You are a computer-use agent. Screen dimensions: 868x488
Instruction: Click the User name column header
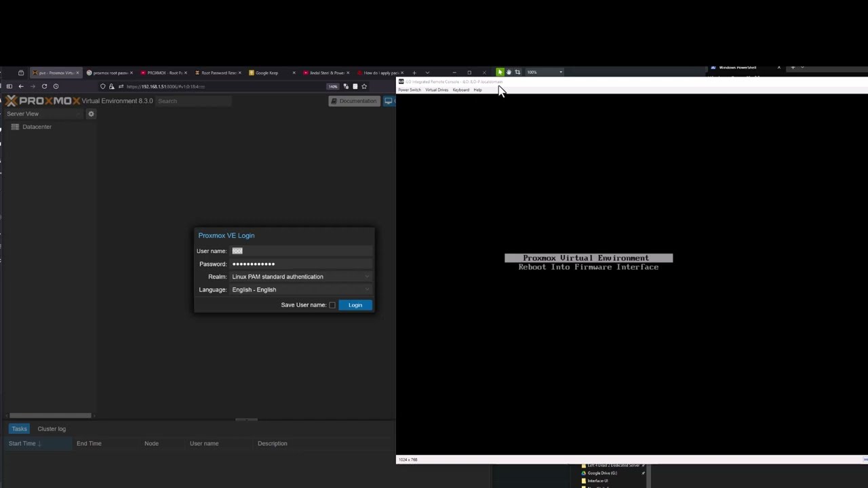[220, 443]
